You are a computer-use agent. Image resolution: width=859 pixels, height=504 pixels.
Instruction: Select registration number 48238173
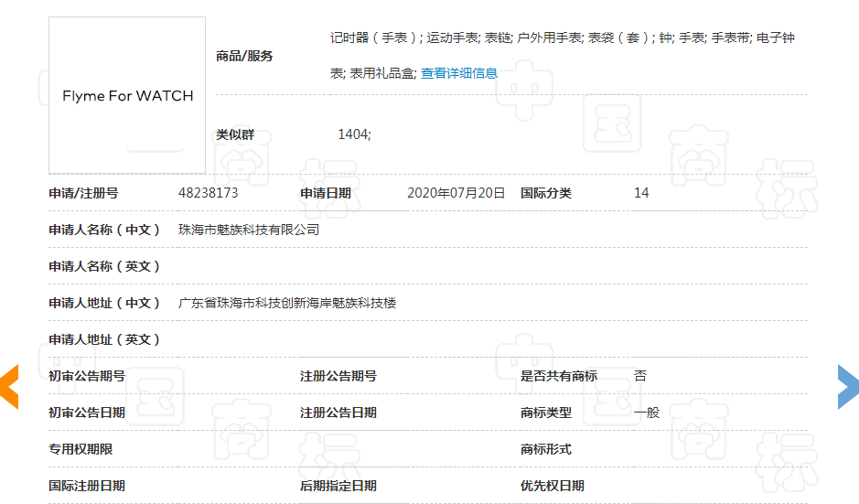click(209, 193)
